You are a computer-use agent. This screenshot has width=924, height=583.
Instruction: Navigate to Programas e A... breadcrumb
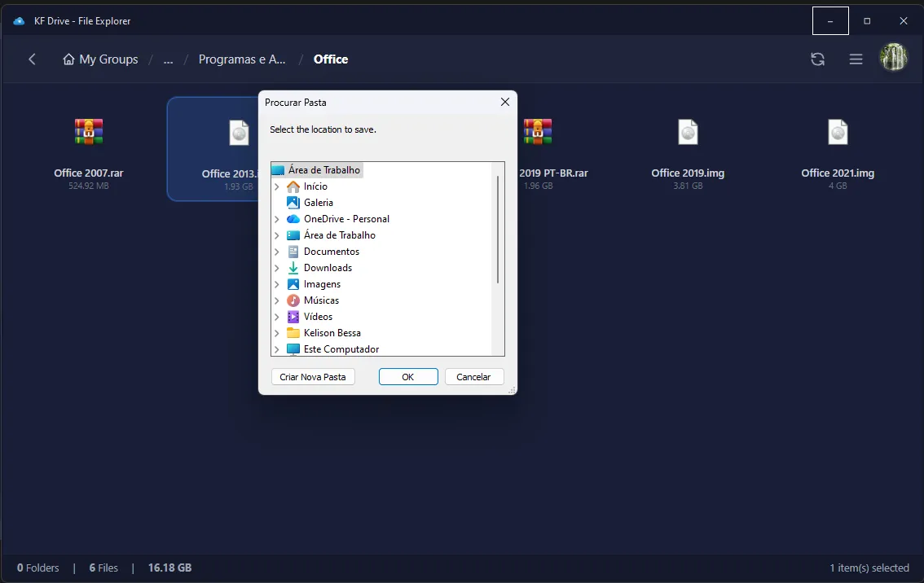click(242, 59)
